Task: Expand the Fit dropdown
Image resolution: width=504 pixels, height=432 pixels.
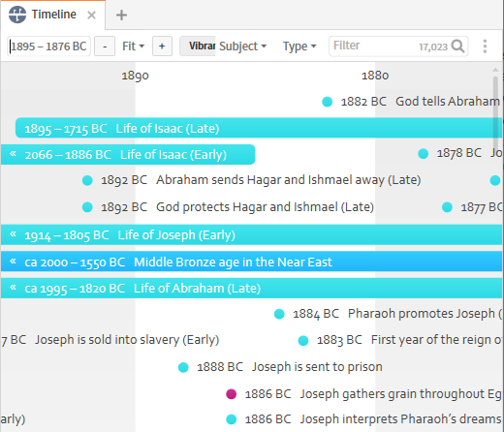Action: coord(133,46)
